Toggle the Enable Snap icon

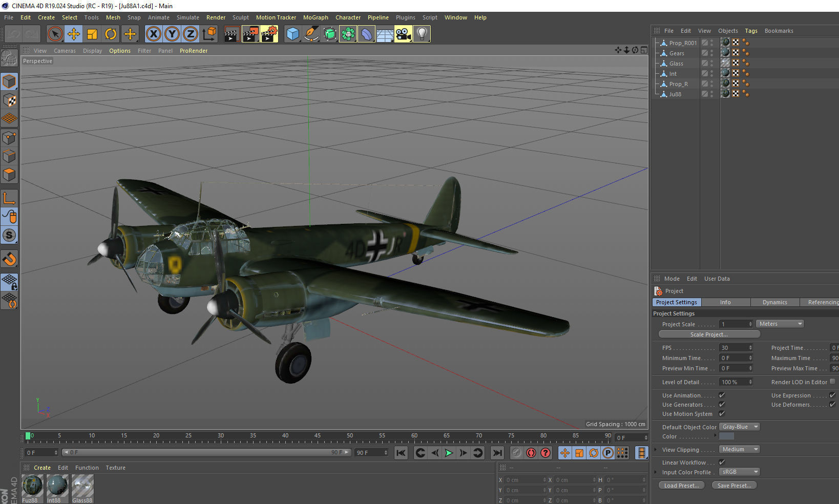point(9,259)
